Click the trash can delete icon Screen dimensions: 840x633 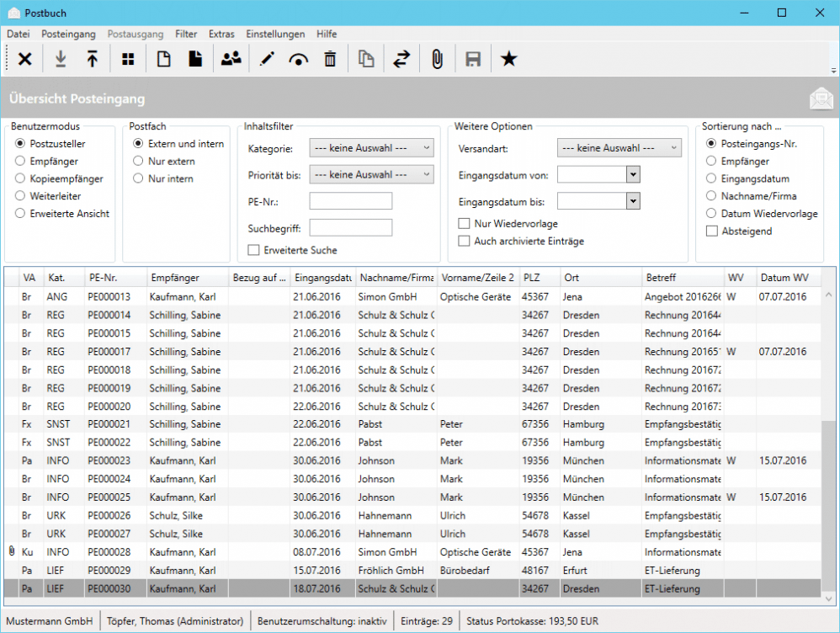[330, 59]
